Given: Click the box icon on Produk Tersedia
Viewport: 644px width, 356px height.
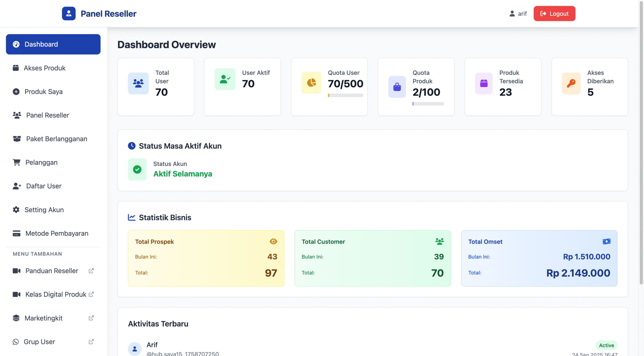Looking at the screenshot, I should point(484,83).
